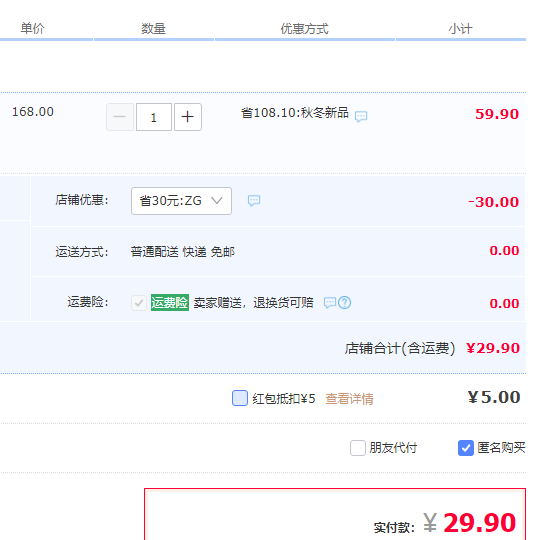This screenshot has width=551, height=540.
Task: Open the 运费险 help question-mark icon
Action: pyautogui.click(x=344, y=302)
